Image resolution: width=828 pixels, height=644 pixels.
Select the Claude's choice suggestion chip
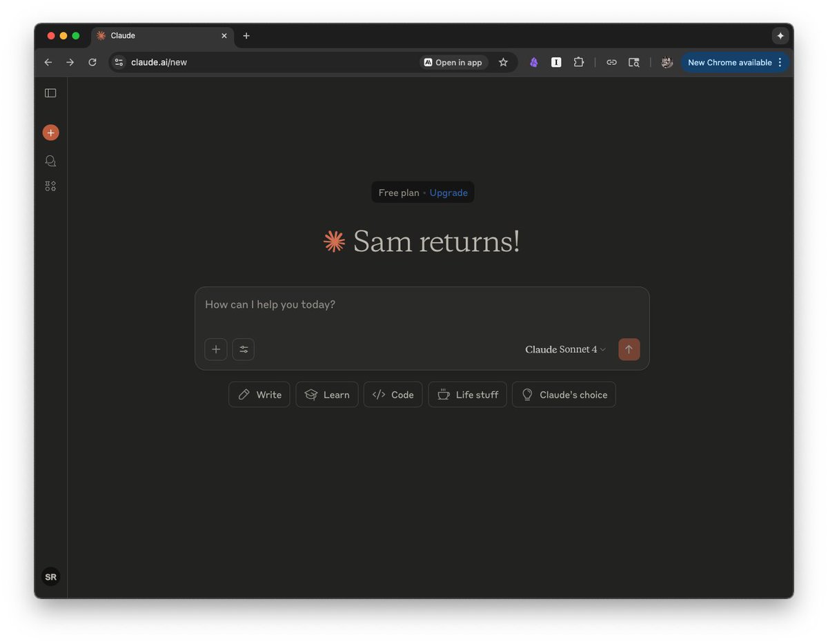pyautogui.click(x=564, y=395)
